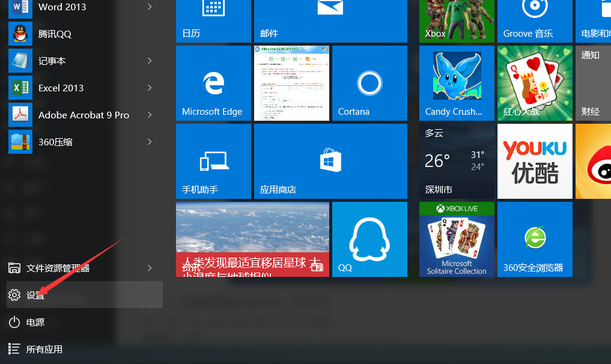Show the Excel 2013 jump list arrow
Viewport: 611px width, 364px height.
point(150,88)
